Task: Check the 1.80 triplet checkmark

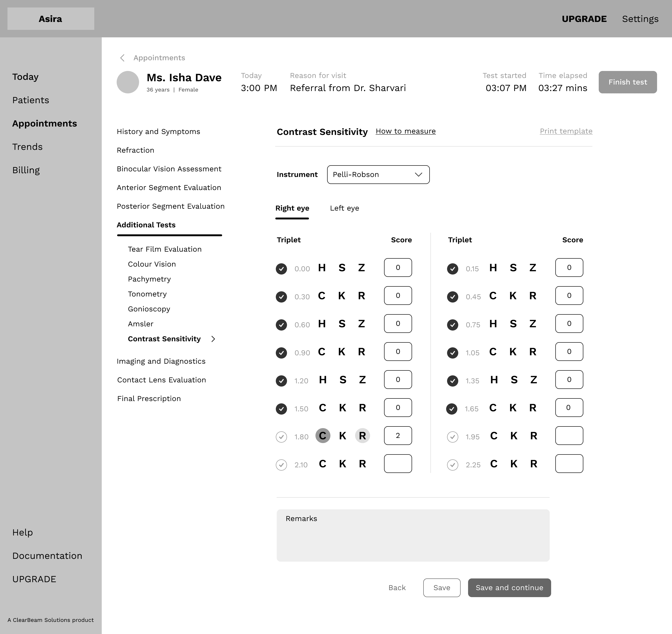Action: click(x=281, y=437)
